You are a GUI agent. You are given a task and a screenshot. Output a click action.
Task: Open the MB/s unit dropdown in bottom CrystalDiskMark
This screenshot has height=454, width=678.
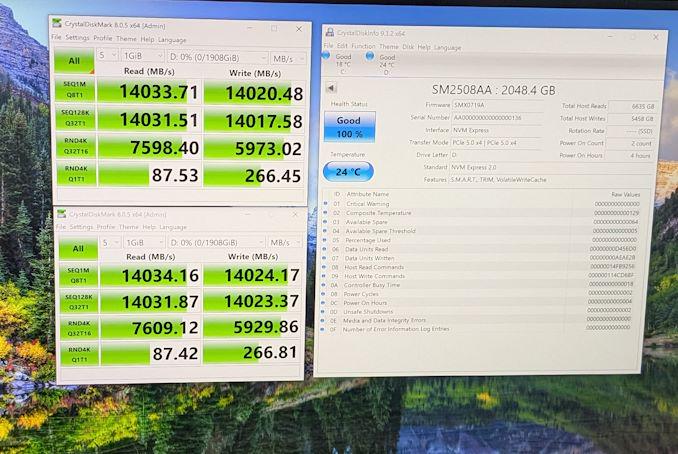coord(281,242)
